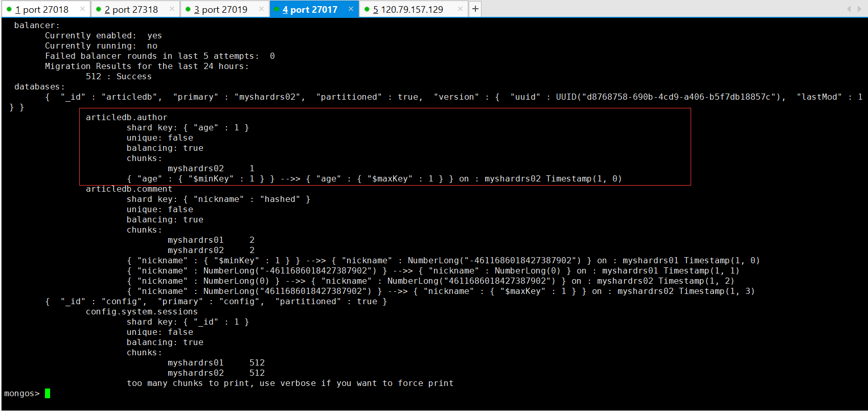Click the green status dot on port 27019 tab
Viewport: 868px width, 411px height.
point(188,9)
